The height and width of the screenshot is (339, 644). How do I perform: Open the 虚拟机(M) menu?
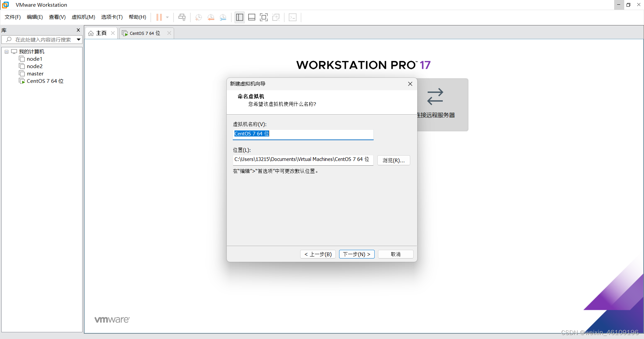84,17
